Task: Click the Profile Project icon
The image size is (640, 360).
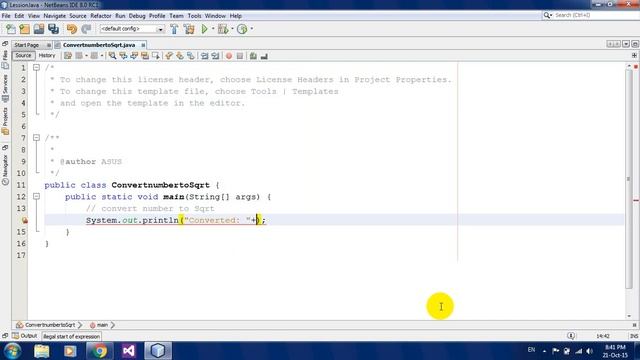Action: [x=242, y=29]
